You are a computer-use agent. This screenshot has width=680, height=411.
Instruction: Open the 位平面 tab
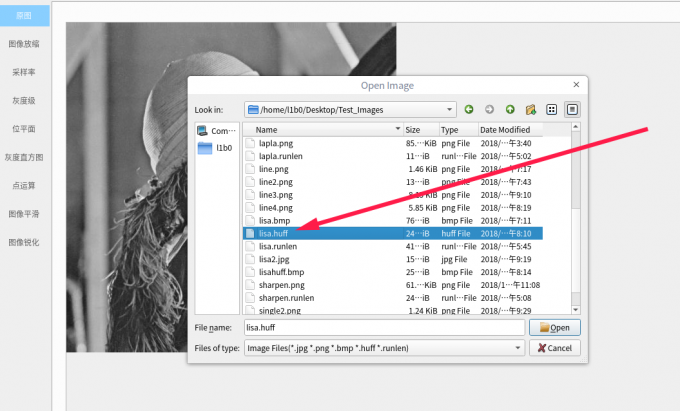[24, 129]
